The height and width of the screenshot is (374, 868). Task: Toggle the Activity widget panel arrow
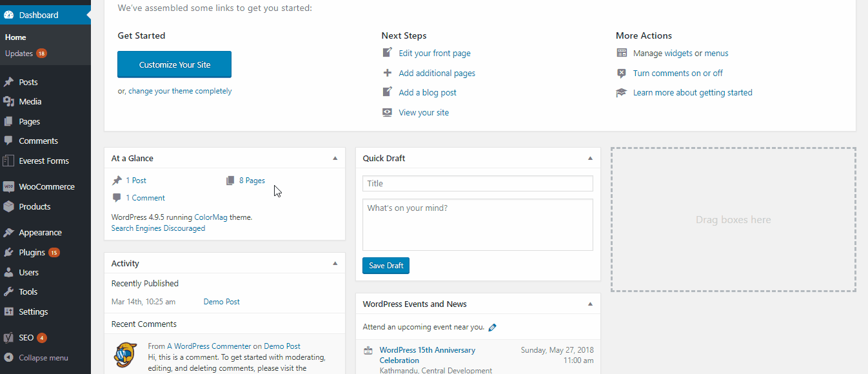coord(335,263)
